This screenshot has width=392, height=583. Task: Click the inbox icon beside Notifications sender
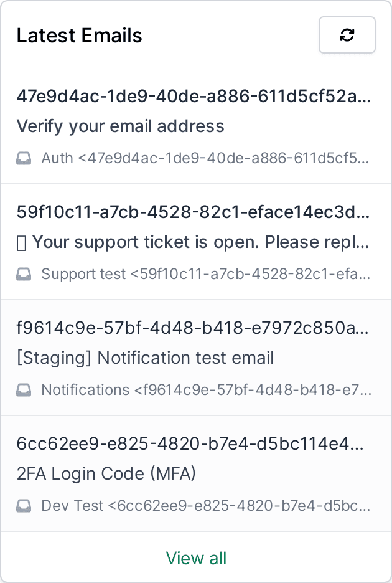[x=24, y=389]
